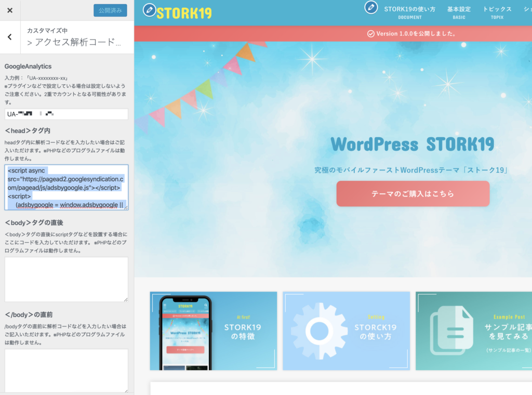Viewport: 532px width, 395px height.
Task: Close the customizer with the X icon
Action: (10, 10)
